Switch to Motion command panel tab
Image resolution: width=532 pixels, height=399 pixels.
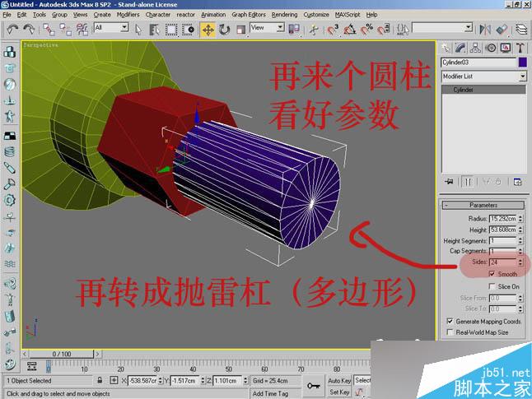pyautogui.click(x=491, y=48)
